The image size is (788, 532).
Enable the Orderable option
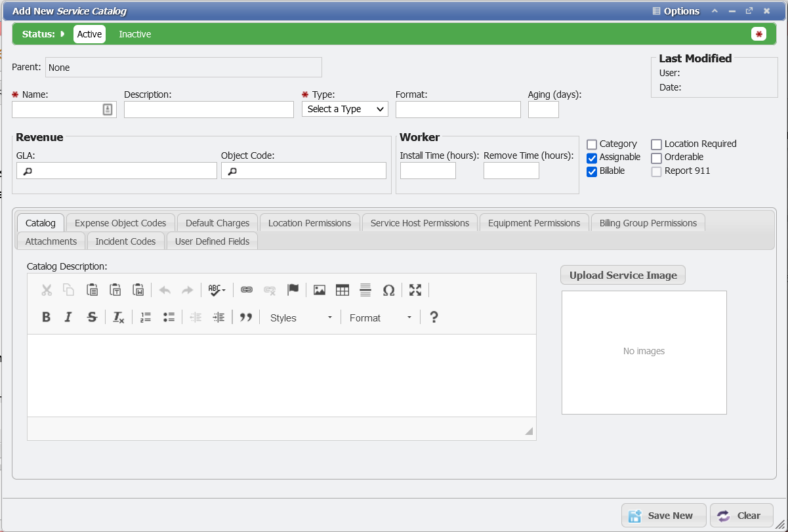(x=656, y=157)
